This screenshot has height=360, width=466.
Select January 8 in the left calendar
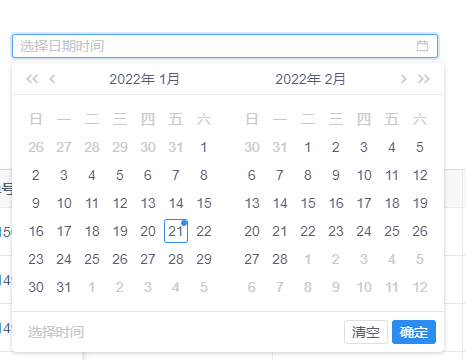[204, 175]
